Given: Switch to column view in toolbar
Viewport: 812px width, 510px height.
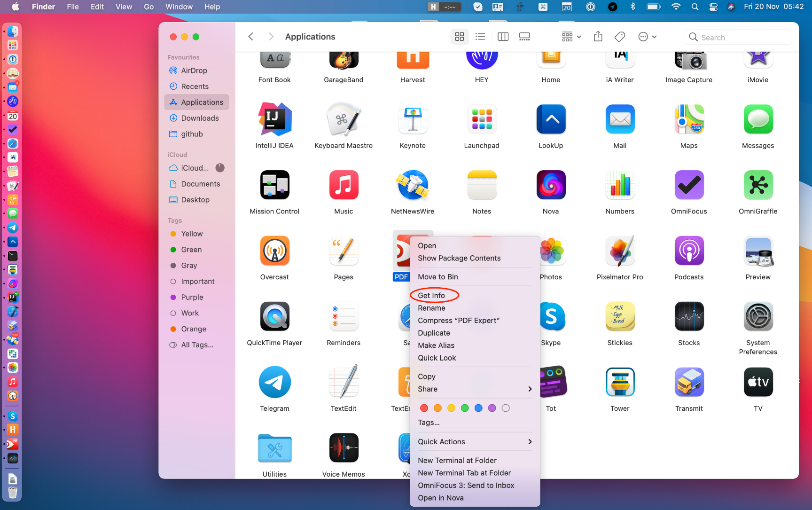Looking at the screenshot, I should point(503,37).
